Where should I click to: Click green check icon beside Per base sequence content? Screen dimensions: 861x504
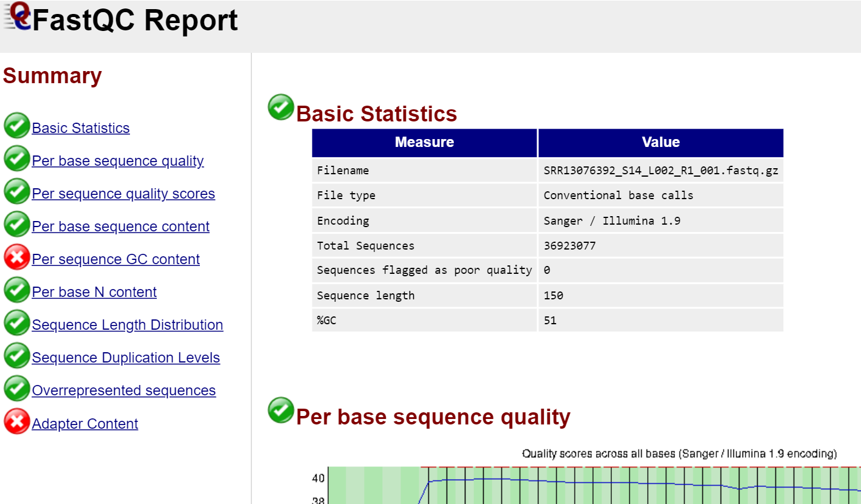(17, 224)
